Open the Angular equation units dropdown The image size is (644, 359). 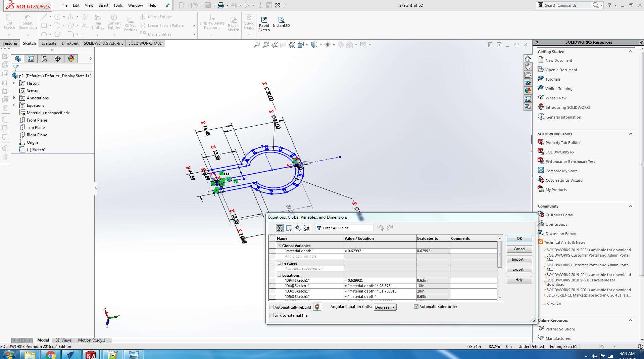point(385,307)
